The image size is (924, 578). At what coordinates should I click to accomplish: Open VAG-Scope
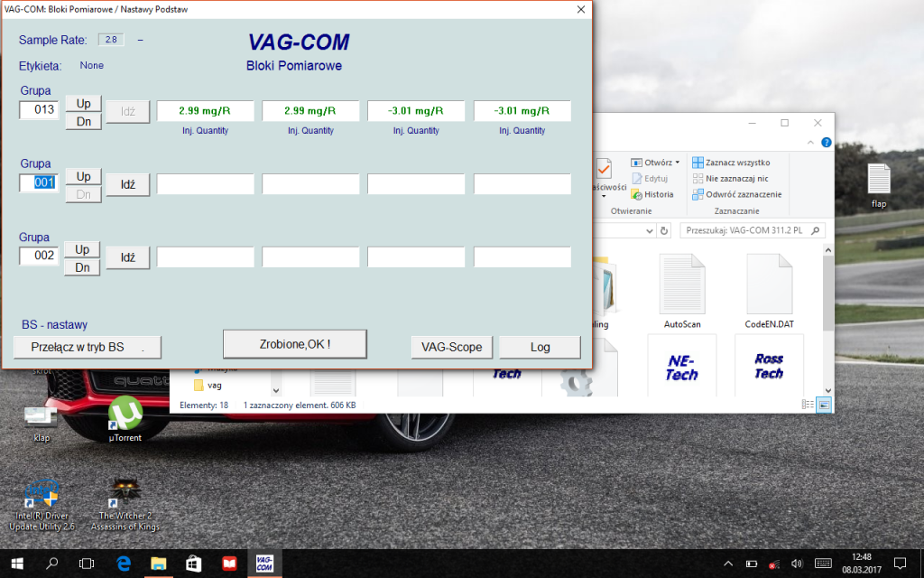point(451,348)
